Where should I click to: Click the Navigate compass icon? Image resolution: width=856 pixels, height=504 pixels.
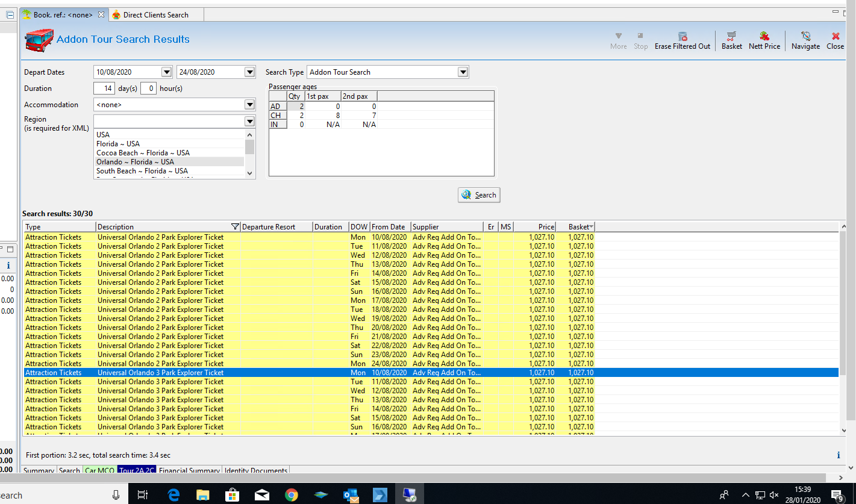point(805,37)
